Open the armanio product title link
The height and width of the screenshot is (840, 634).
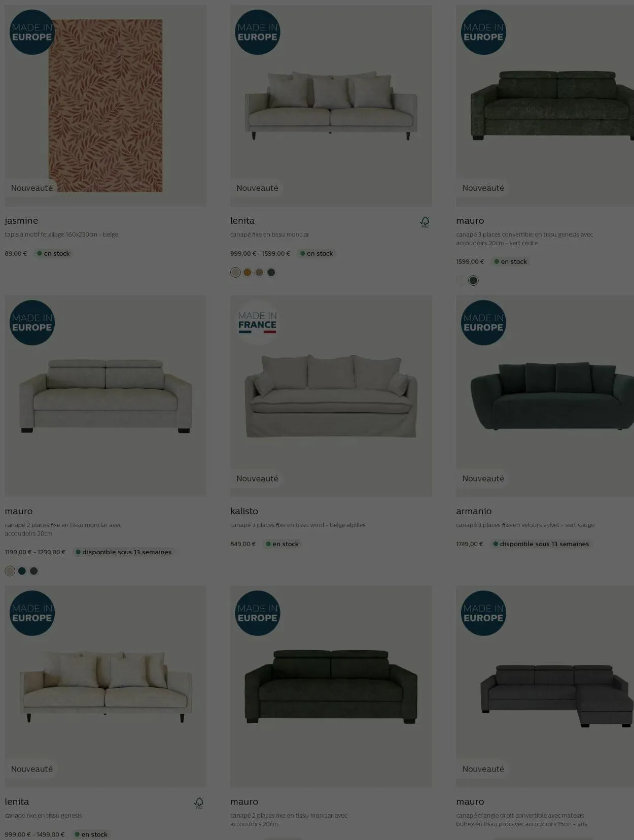(x=474, y=511)
